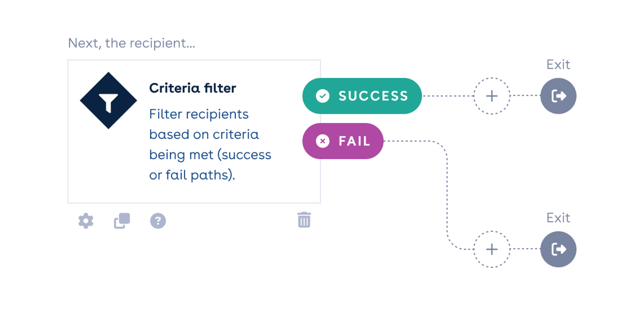
Task: Select the FAIL path label
Action: coord(354,141)
